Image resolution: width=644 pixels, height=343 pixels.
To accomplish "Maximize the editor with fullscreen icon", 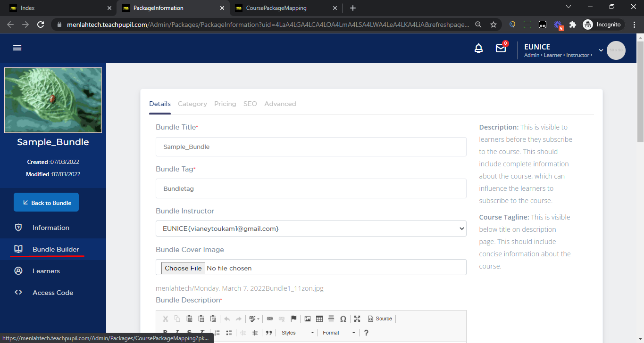I will (357, 319).
